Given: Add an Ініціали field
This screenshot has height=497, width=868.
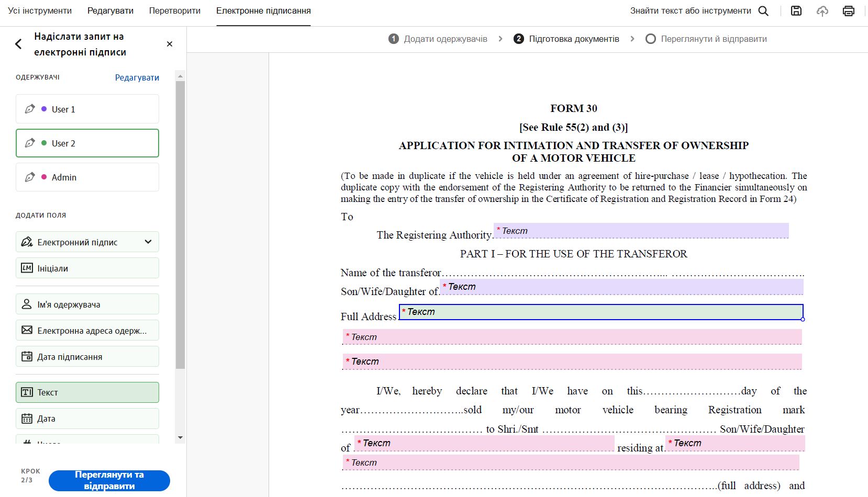Looking at the screenshot, I should [87, 268].
